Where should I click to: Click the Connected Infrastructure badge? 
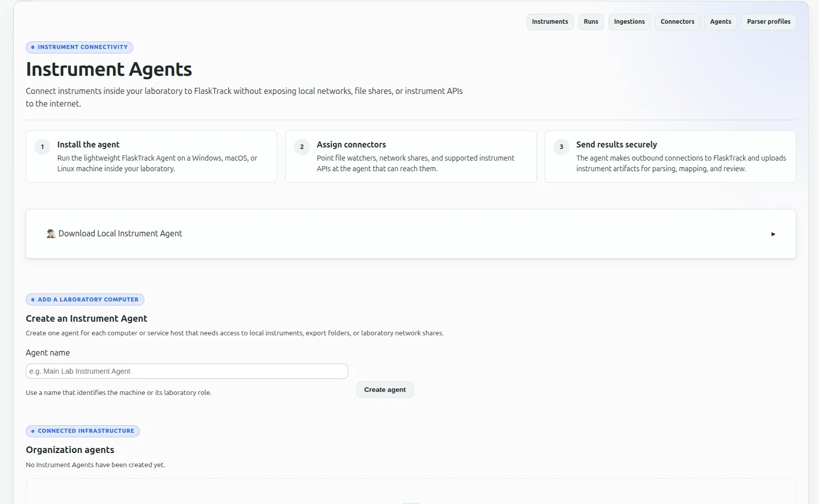point(83,431)
